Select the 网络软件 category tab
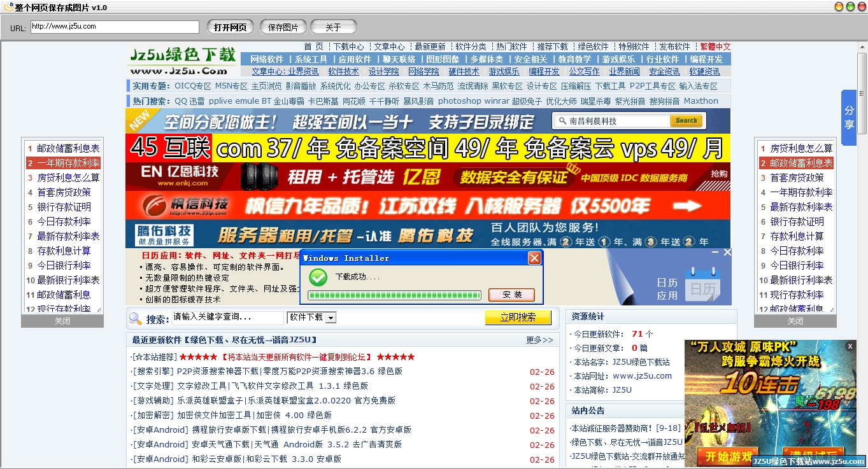 267,59
